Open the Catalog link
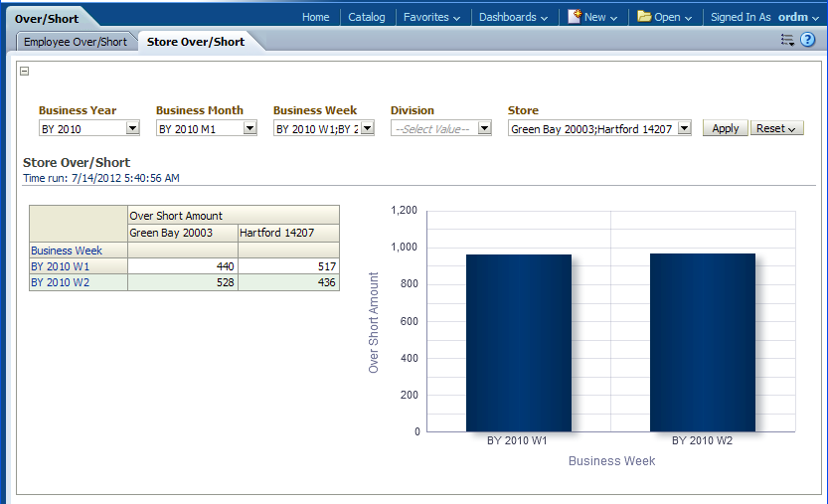This screenshot has width=828, height=504. [x=367, y=17]
